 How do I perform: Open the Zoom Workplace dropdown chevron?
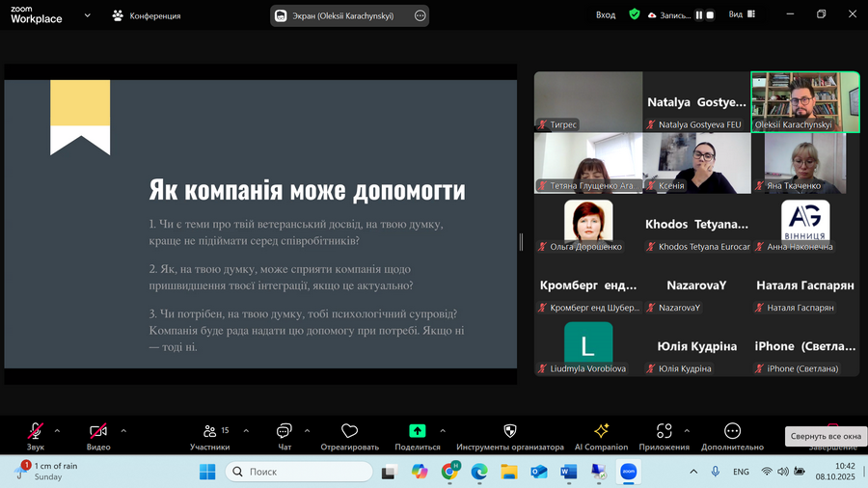coord(89,15)
